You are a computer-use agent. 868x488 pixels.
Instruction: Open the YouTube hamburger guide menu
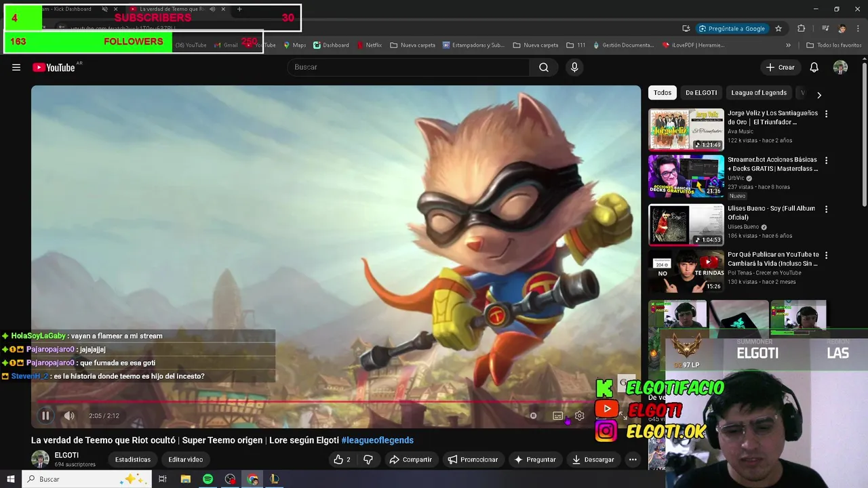click(x=16, y=67)
